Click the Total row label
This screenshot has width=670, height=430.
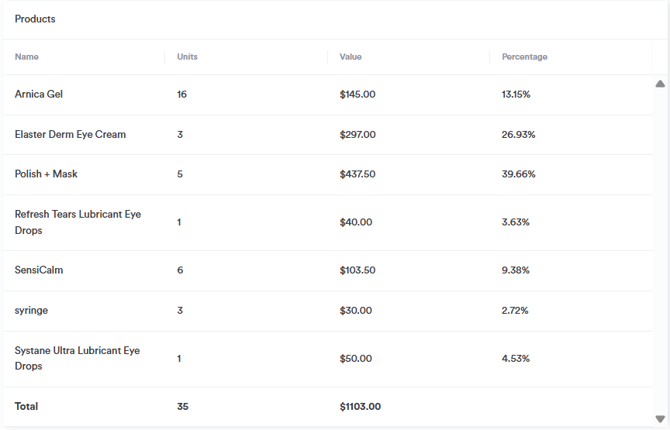(26, 406)
